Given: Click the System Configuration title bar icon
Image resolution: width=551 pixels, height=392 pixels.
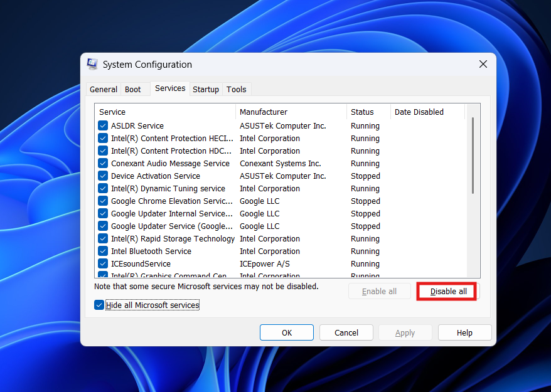Looking at the screenshot, I should pos(92,64).
